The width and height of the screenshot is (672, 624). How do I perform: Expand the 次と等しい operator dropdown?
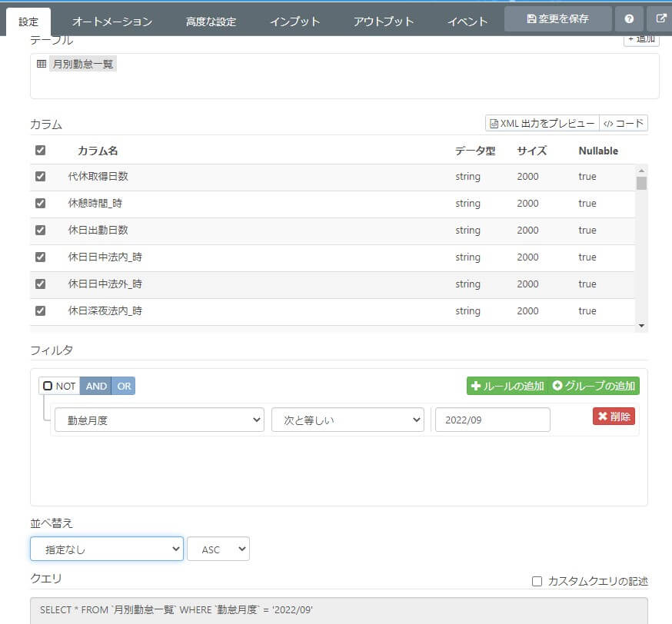coord(348,420)
